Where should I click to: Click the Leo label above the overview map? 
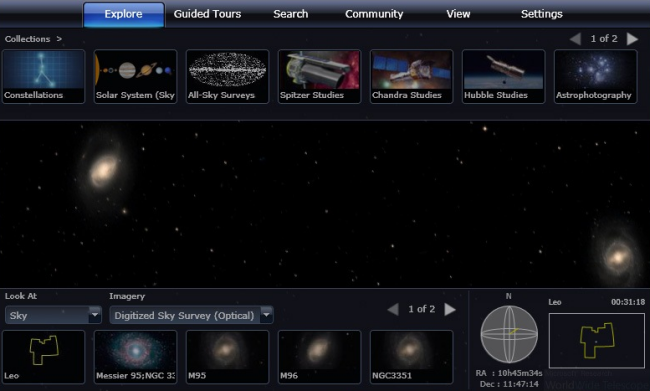tap(555, 302)
